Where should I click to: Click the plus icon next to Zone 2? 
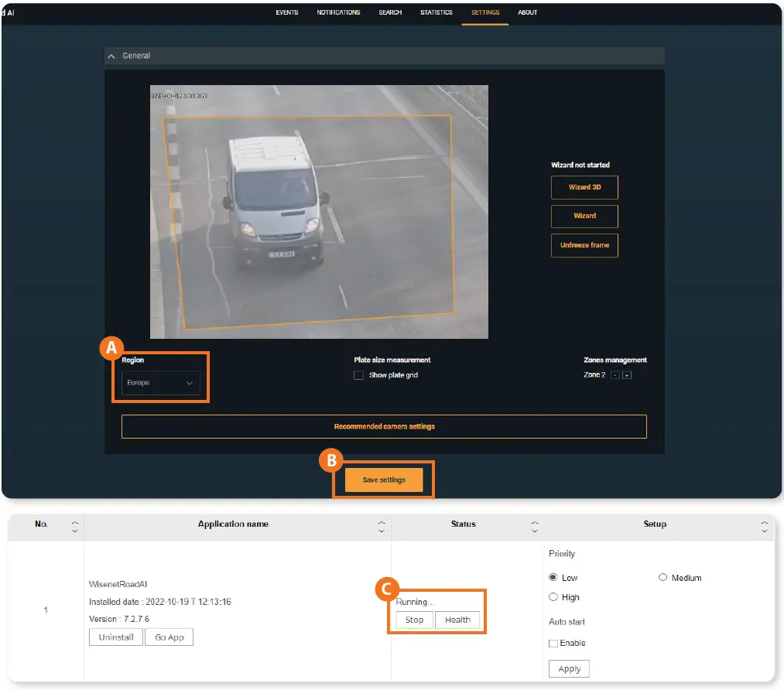point(627,375)
